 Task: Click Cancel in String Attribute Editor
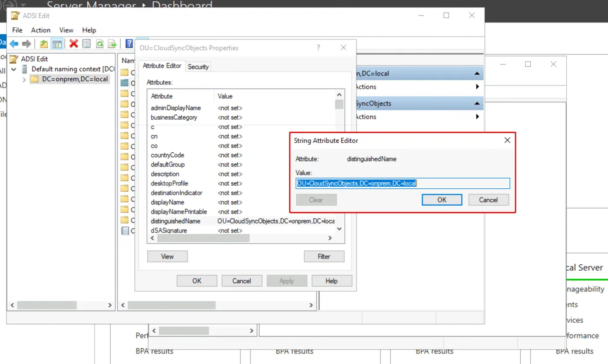pyautogui.click(x=488, y=200)
